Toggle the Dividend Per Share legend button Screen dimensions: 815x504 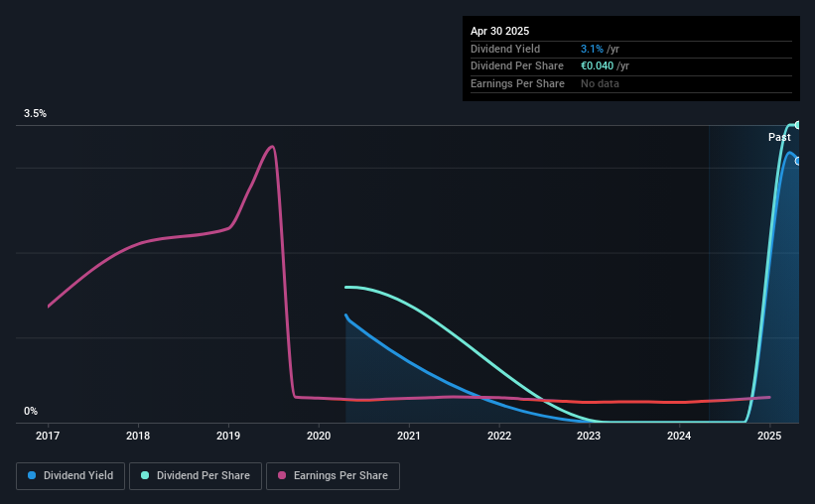(196, 476)
